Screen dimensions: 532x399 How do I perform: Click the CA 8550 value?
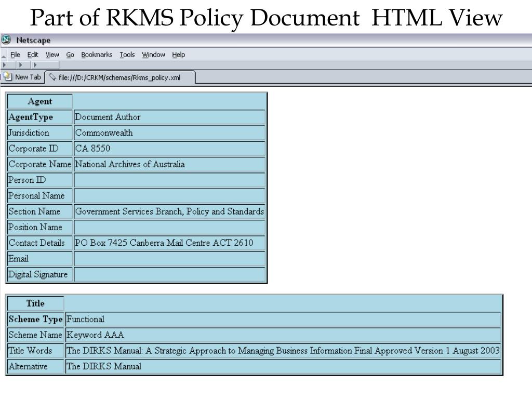tap(92, 148)
